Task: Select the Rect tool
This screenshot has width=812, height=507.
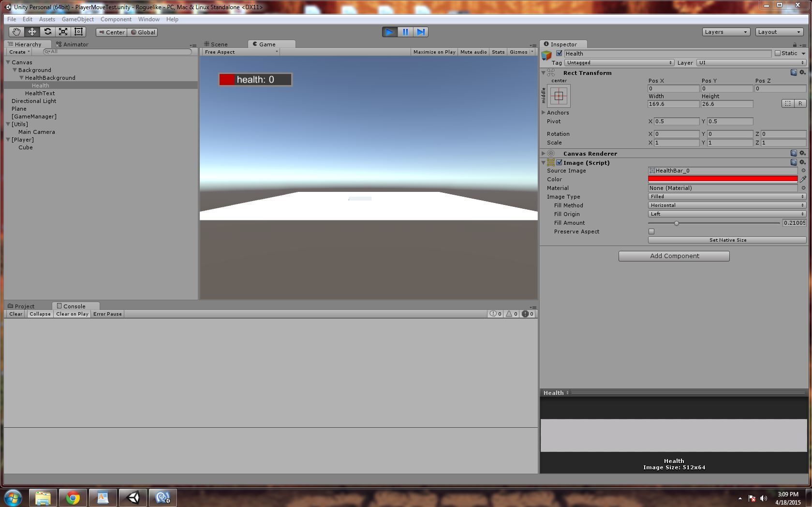Action: (x=78, y=32)
